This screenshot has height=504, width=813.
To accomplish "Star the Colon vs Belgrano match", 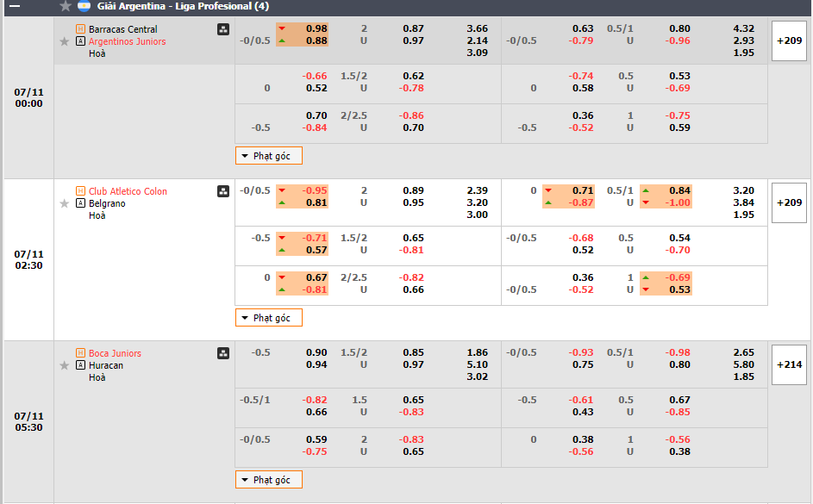I will tap(64, 203).
